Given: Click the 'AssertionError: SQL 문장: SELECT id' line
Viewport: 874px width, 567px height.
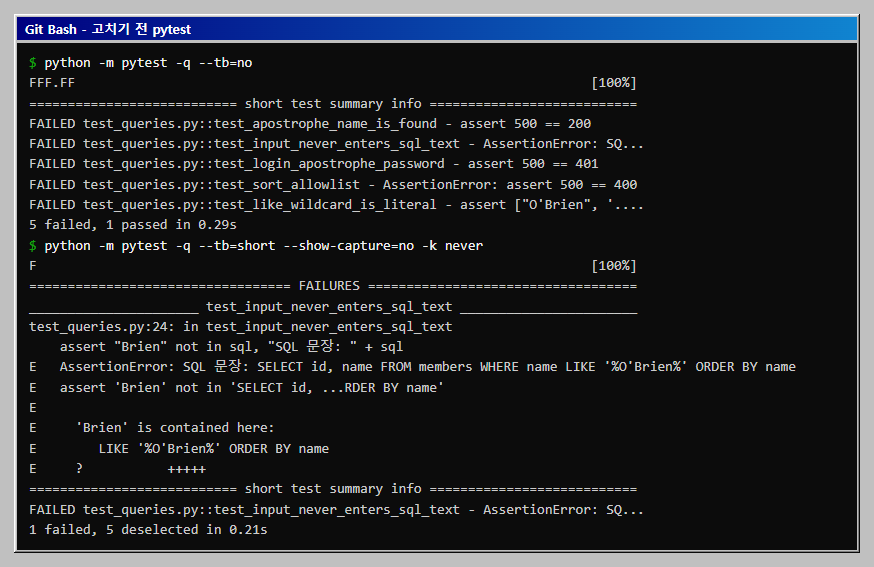Looking at the screenshot, I should [412, 367].
